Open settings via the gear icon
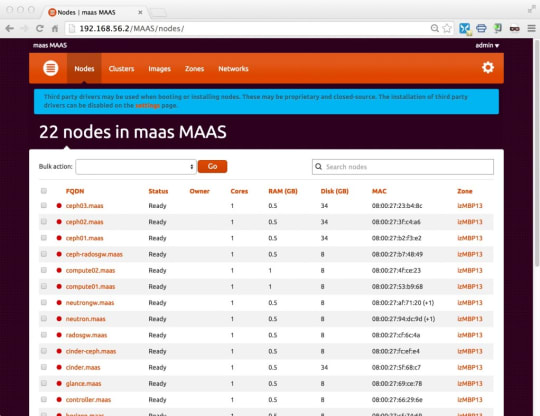The image size is (540, 416). tap(488, 67)
